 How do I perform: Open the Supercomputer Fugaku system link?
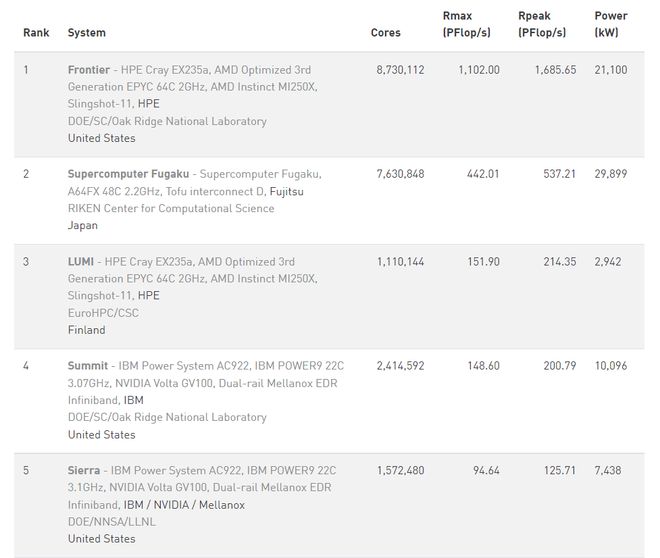tap(128, 174)
